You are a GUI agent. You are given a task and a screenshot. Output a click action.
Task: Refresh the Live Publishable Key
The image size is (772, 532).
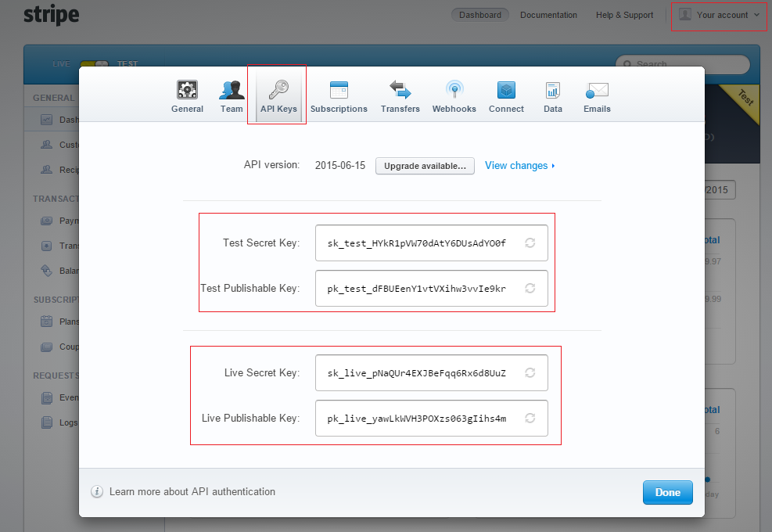pyautogui.click(x=530, y=419)
